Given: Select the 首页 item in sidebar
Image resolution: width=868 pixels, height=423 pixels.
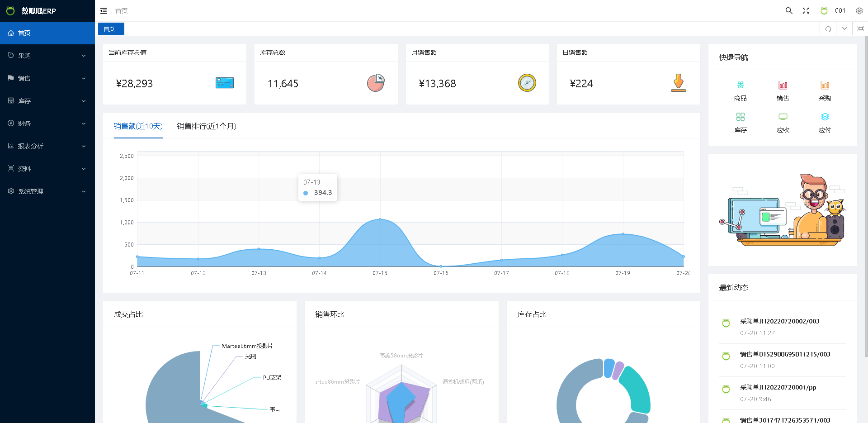Looking at the screenshot, I should (x=47, y=33).
